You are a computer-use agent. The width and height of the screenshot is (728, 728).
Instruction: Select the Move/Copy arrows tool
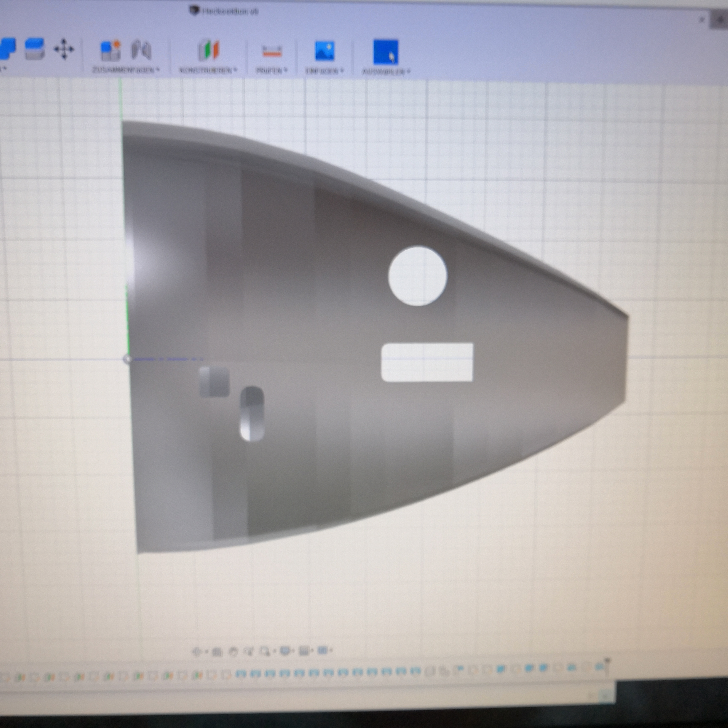click(x=64, y=49)
